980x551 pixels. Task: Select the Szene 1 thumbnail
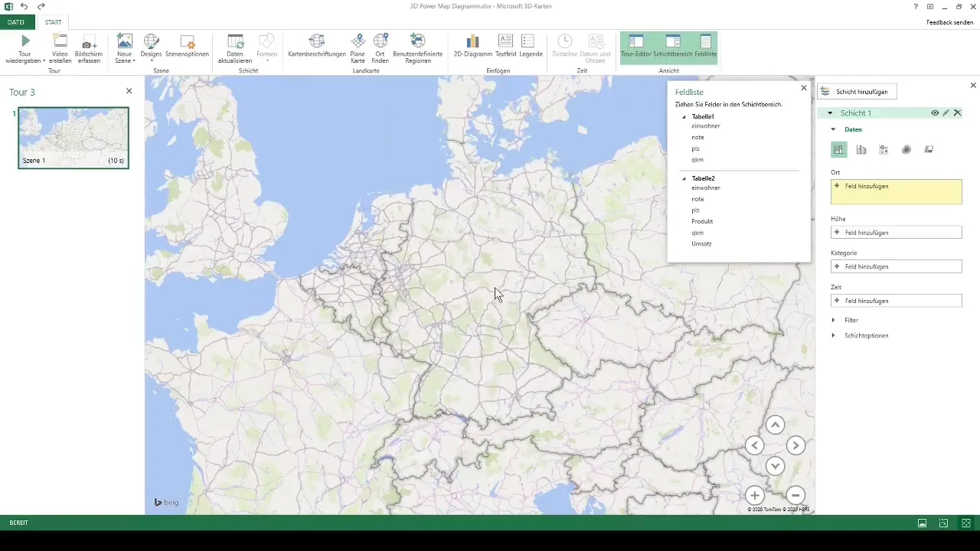tap(73, 138)
